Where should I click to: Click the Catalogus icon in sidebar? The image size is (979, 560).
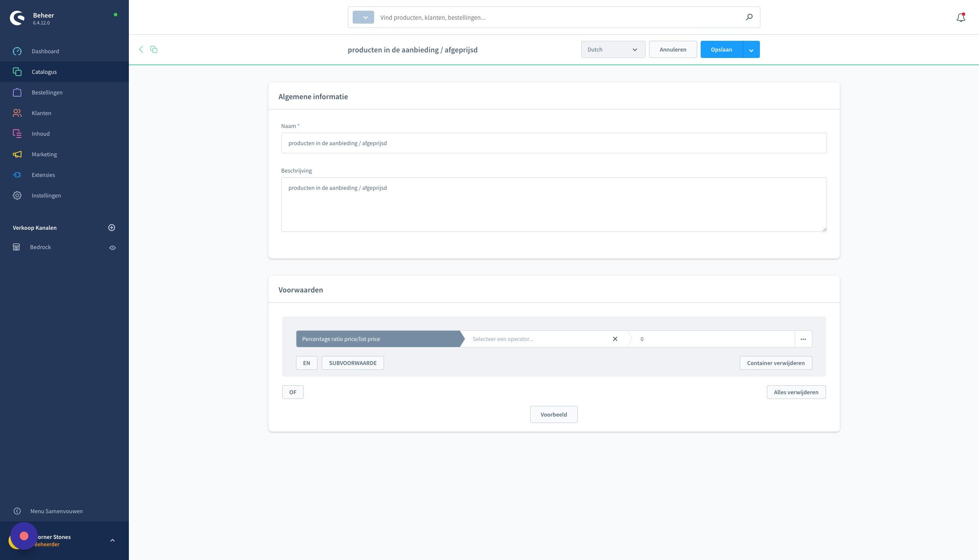click(x=17, y=72)
